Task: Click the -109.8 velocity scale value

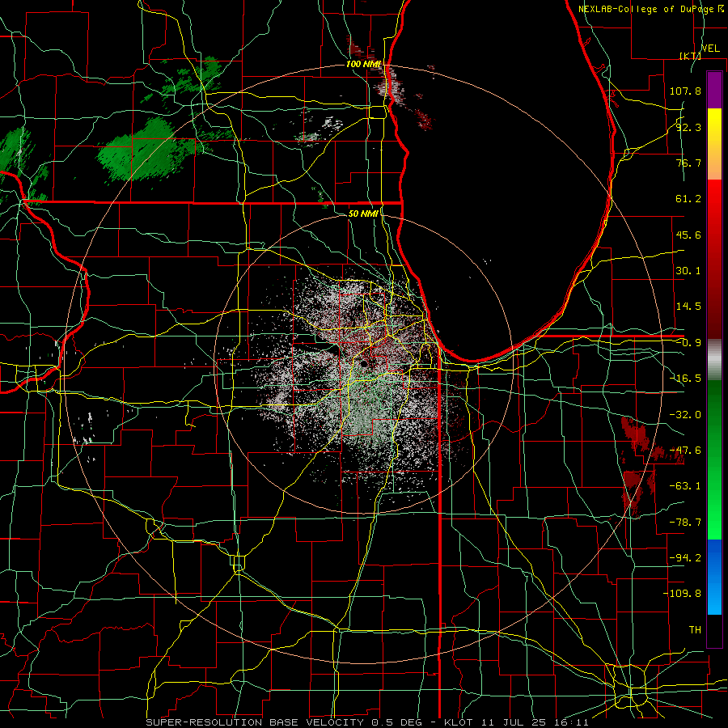Action: point(682,594)
